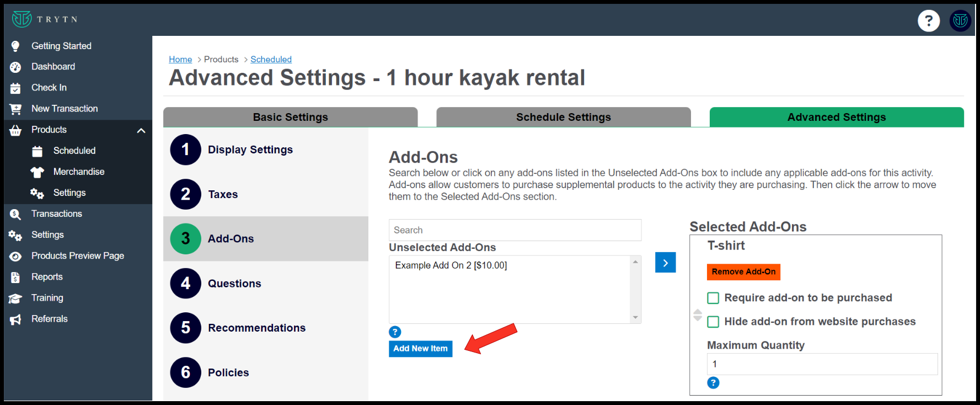Click the Check In calendar icon
The width and height of the screenshot is (980, 405).
click(15, 88)
